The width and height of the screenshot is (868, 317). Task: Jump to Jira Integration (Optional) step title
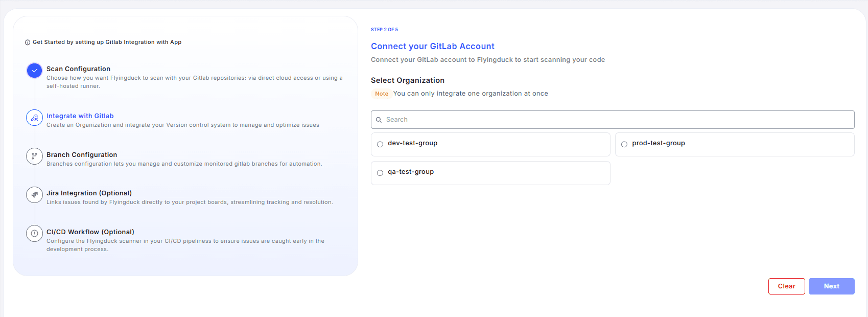point(89,193)
